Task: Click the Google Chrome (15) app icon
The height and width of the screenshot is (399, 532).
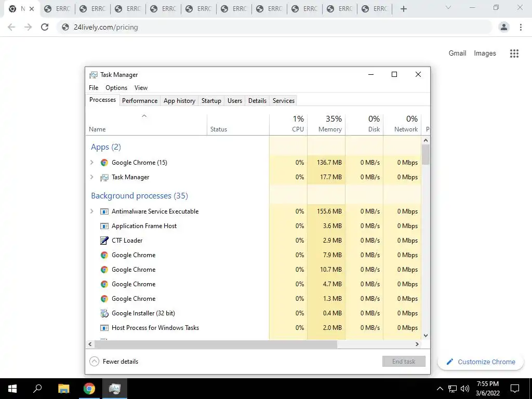Action: (104, 163)
